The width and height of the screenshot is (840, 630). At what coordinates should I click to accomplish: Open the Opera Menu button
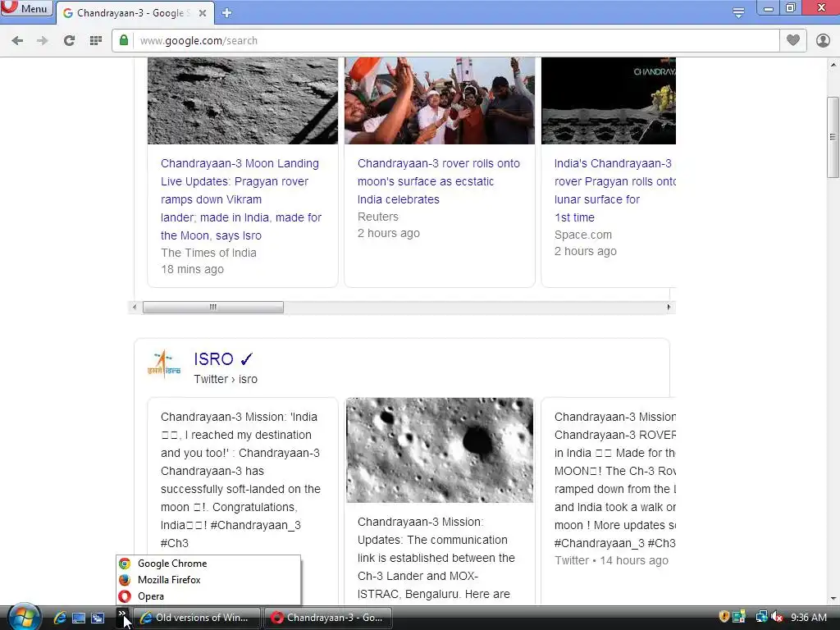25,8
